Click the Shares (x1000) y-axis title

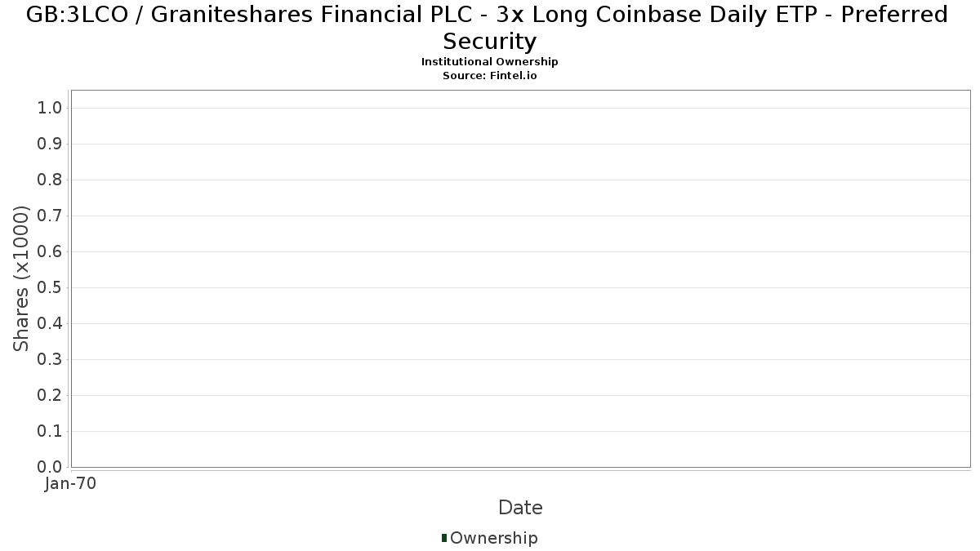pos(21,278)
